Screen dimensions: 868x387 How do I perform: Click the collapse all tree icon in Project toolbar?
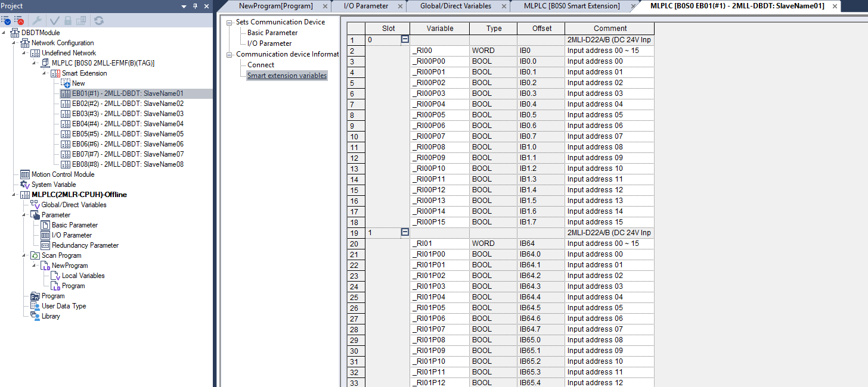tap(18, 20)
